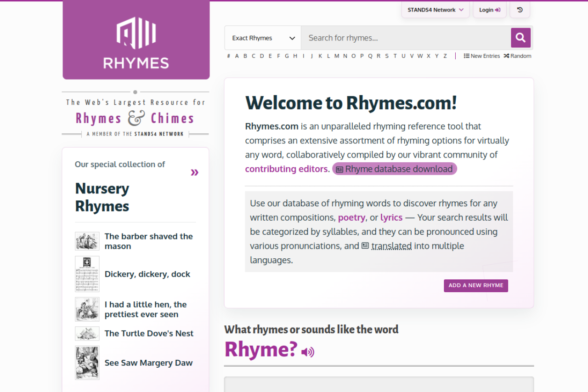Click the little hen rhyme thumbnail
The image size is (588, 392).
click(87, 309)
